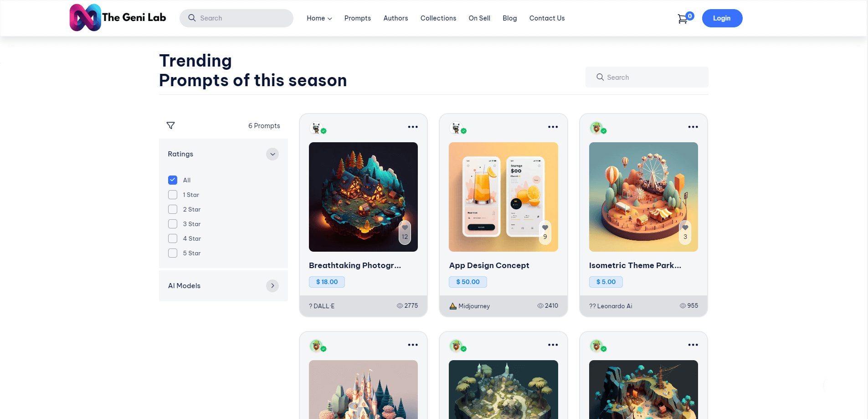868x419 pixels.
Task: Click The Geni Lab logo
Action: 118,18
